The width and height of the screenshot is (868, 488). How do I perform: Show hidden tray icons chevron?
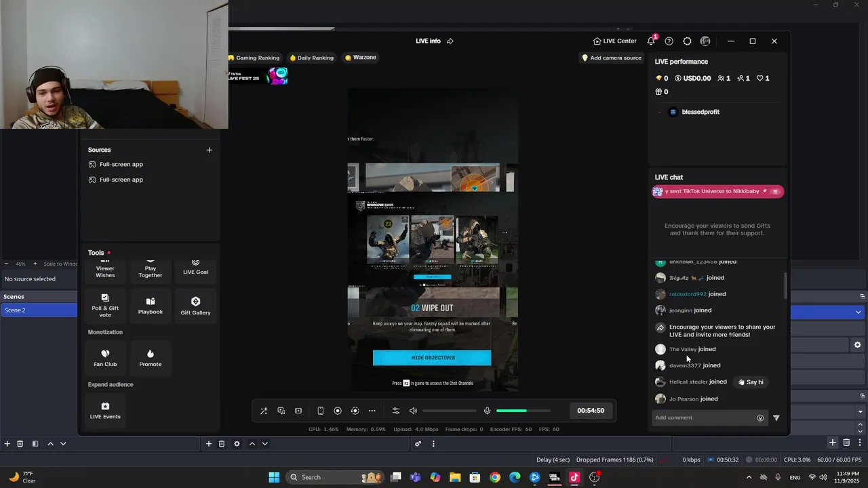tap(749, 477)
